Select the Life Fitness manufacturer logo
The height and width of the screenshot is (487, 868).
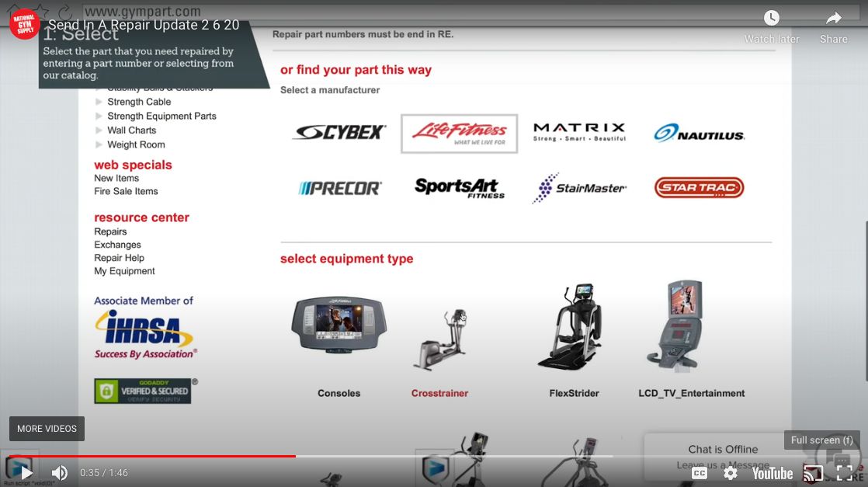[459, 134]
